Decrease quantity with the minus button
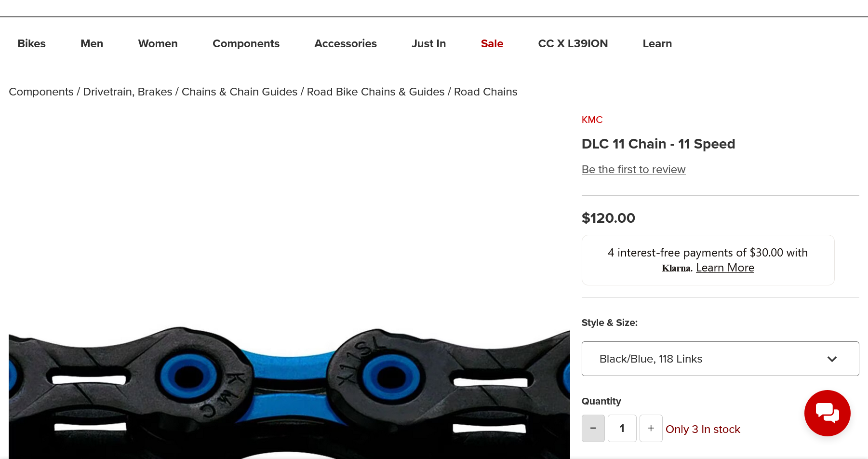 pyautogui.click(x=593, y=428)
